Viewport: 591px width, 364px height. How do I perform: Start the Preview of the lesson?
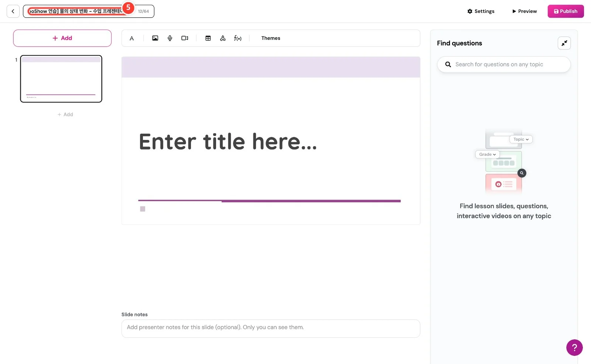(x=524, y=11)
